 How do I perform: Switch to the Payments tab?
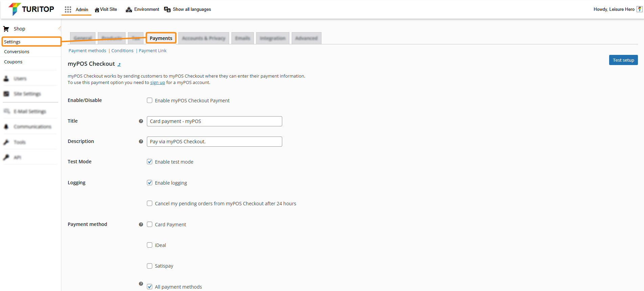161,38
